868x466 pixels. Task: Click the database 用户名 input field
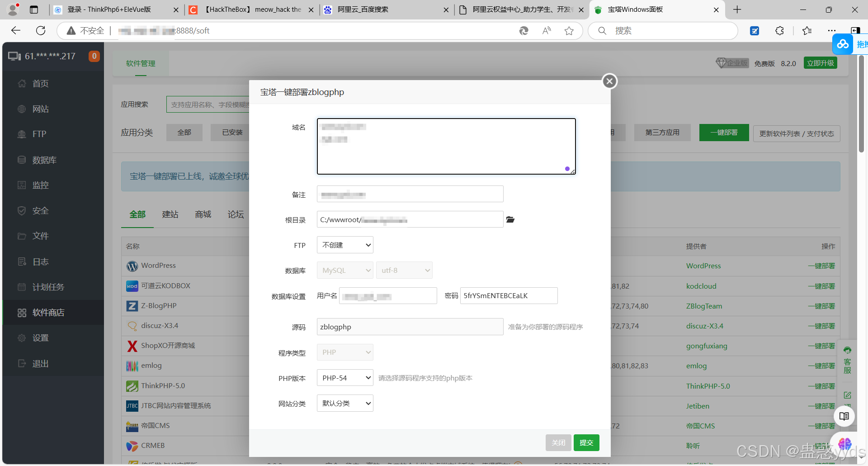388,296
